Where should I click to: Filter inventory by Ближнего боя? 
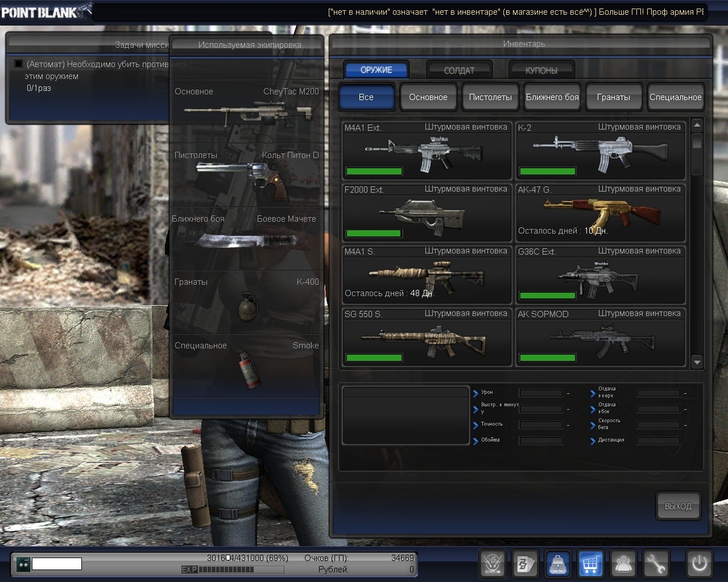click(x=552, y=97)
